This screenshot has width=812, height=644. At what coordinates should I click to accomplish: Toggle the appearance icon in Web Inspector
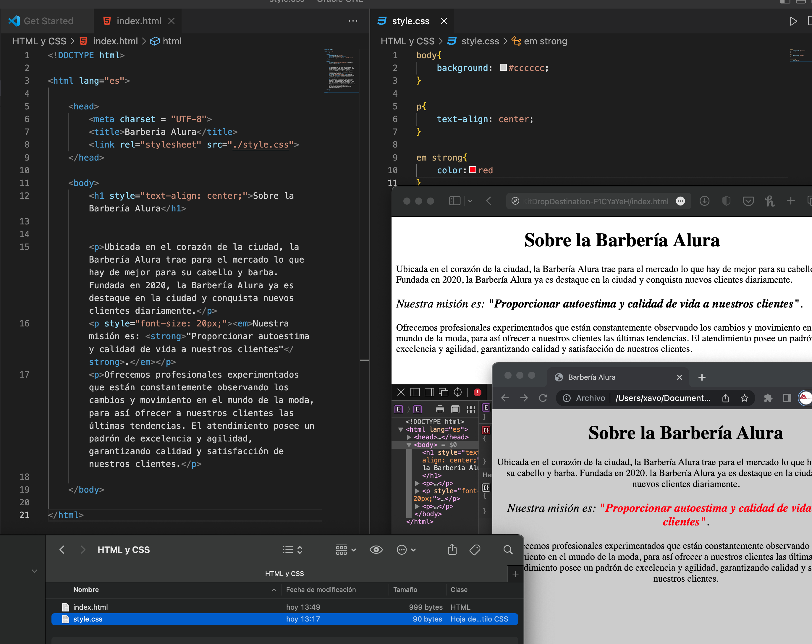coord(455,409)
